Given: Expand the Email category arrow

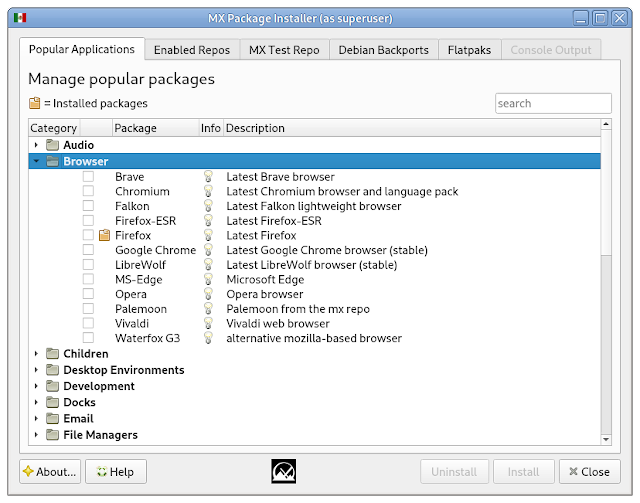Looking at the screenshot, I should coord(36,419).
